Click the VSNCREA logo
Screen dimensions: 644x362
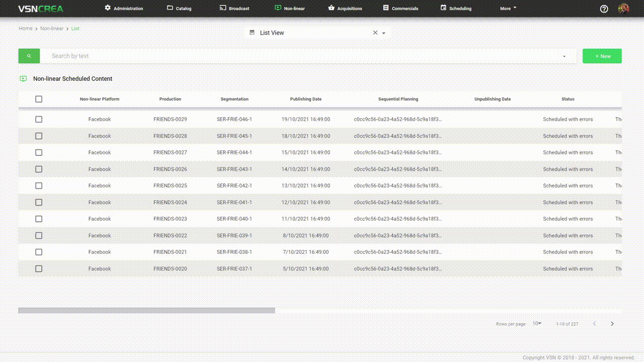pyautogui.click(x=40, y=9)
